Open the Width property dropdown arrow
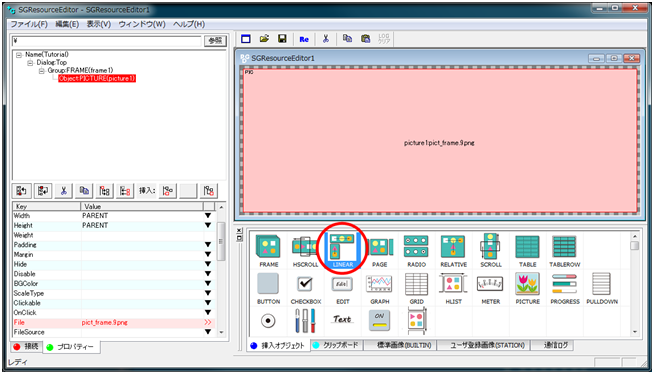This screenshot has width=654, height=374. point(208,216)
